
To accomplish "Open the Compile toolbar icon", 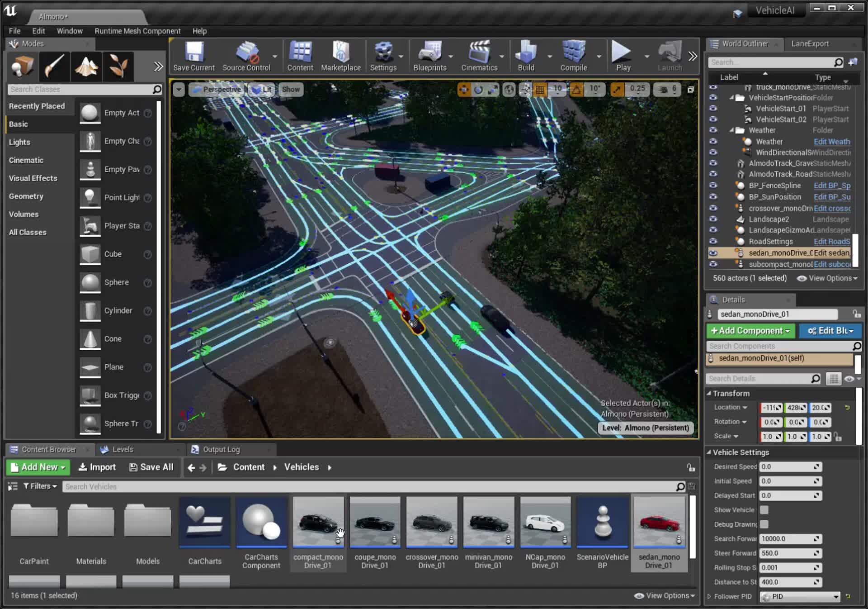I will point(573,54).
